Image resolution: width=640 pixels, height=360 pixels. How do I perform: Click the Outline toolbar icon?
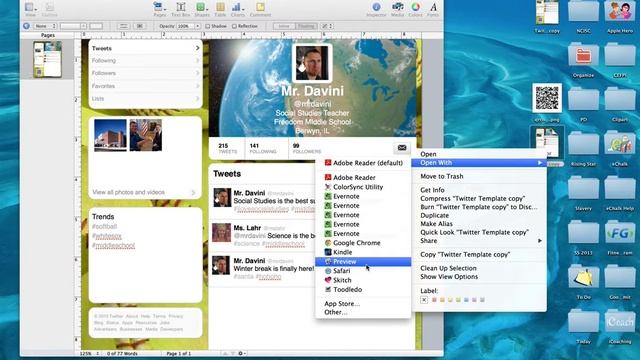click(x=49, y=9)
